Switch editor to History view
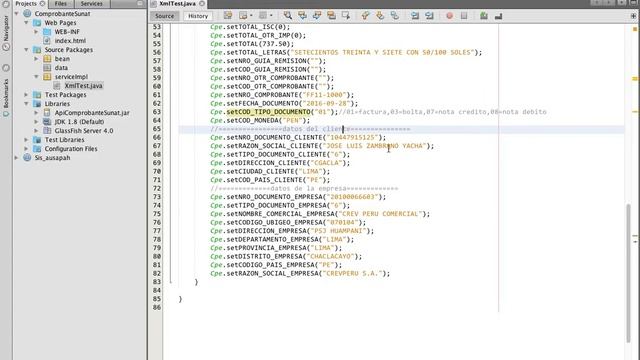Screen dimensions: 640x360 point(198,16)
